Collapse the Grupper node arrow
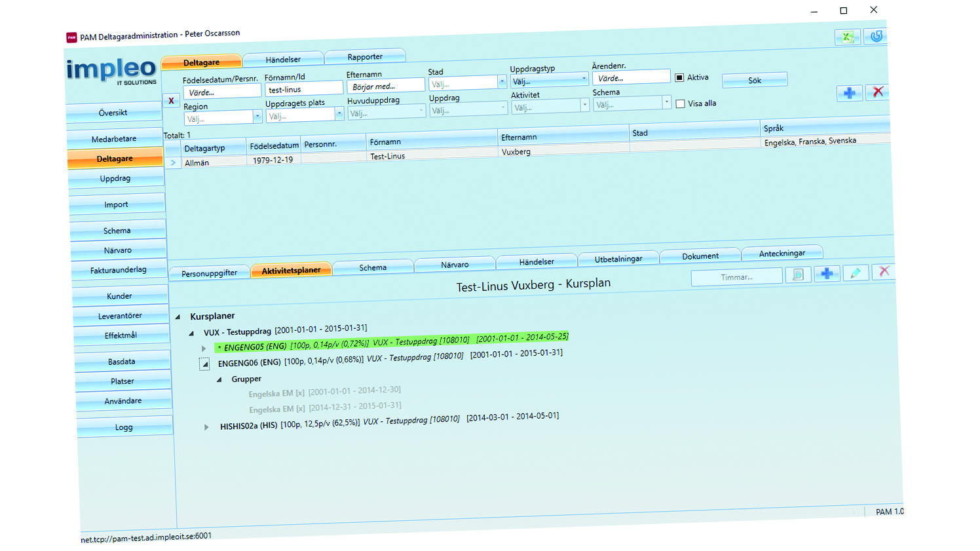Viewport: 980px width, 551px height. coord(219,380)
